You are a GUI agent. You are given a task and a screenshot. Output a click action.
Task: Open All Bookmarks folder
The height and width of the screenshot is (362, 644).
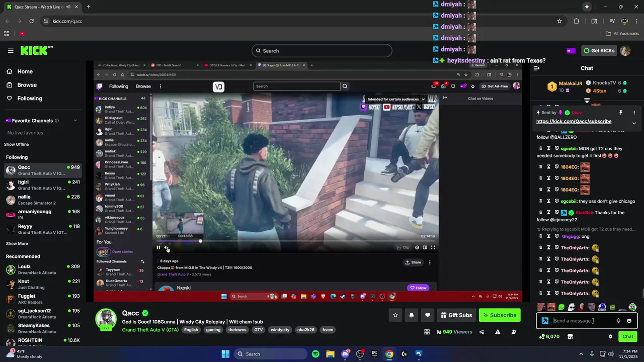[622, 34]
